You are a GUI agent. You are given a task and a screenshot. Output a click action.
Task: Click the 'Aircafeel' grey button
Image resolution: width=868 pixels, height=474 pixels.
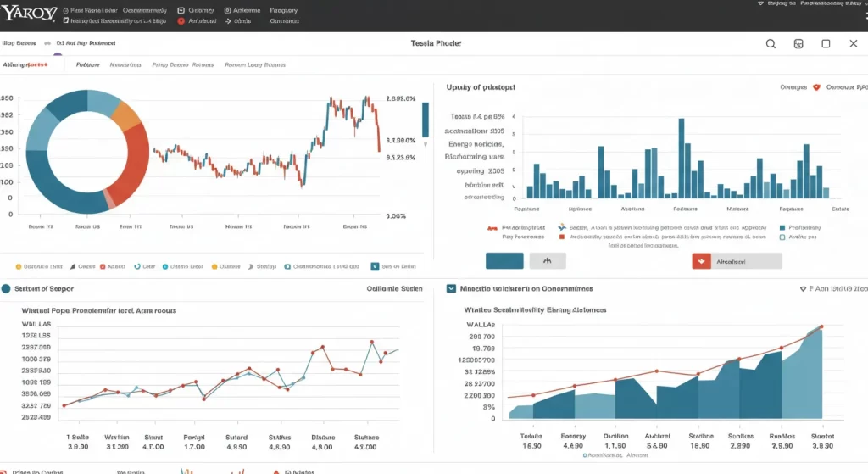coord(737,261)
